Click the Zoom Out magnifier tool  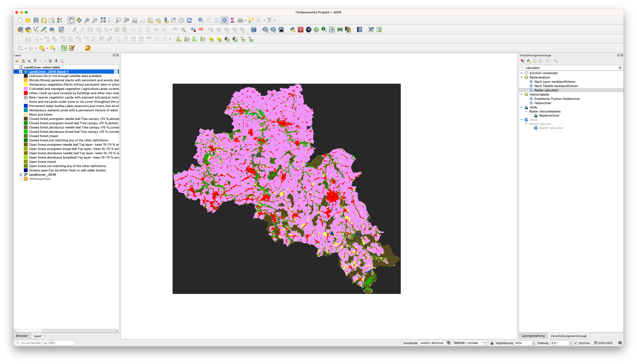pos(95,20)
